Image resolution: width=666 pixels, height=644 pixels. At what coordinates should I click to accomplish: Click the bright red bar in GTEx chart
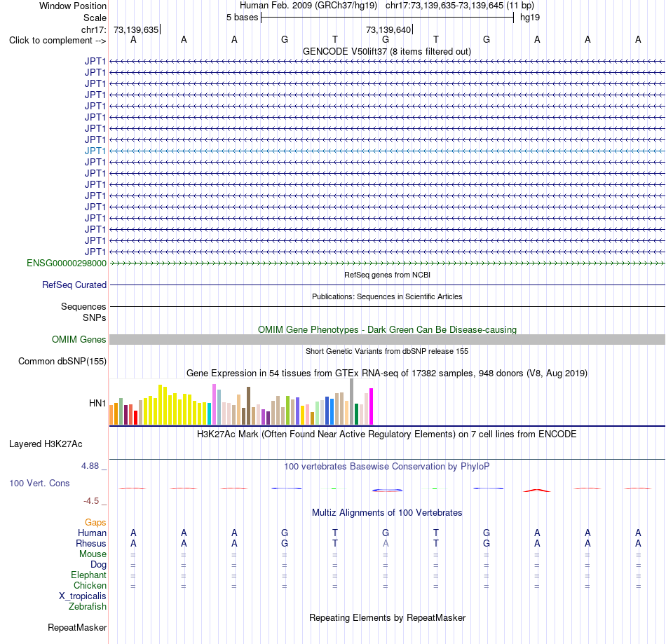click(x=135, y=418)
